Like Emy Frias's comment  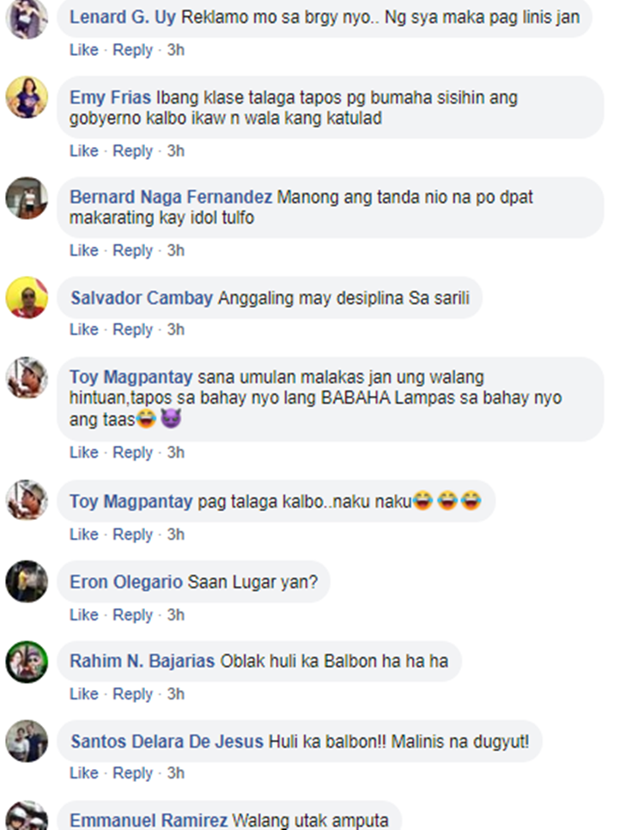click(x=83, y=151)
